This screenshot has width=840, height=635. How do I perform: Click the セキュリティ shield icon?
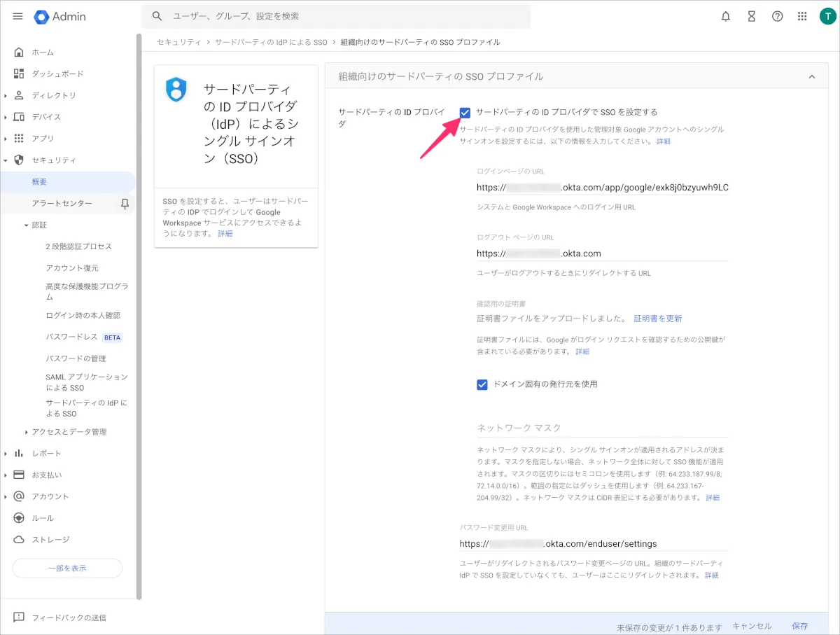19,160
